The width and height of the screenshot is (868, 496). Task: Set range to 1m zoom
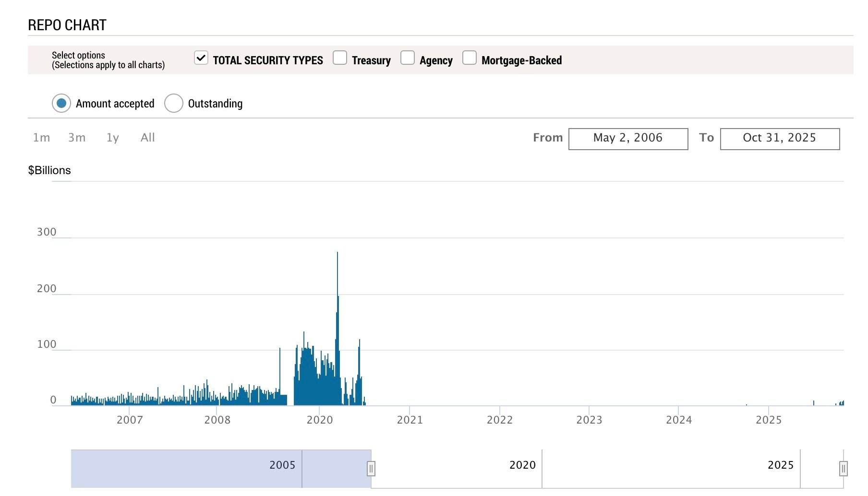41,138
